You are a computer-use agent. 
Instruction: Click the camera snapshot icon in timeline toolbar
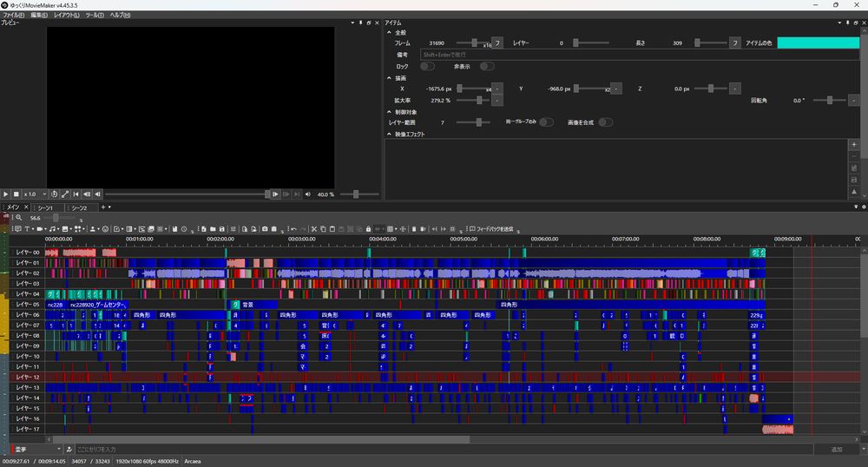(265, 228)
